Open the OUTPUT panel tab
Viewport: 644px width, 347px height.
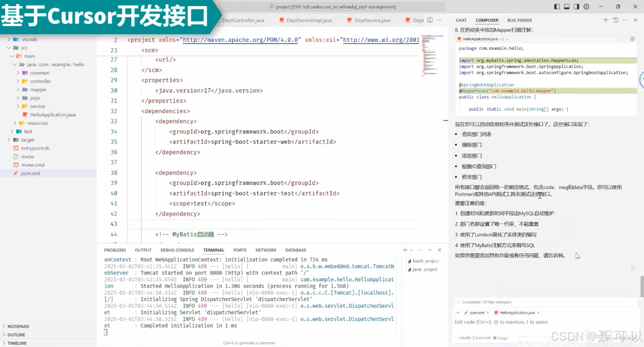point(143,250)
